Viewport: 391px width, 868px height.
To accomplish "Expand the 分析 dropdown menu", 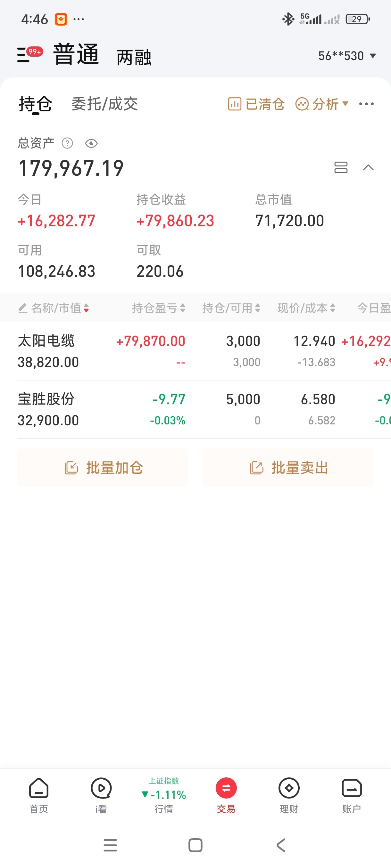I will (321, 104).
